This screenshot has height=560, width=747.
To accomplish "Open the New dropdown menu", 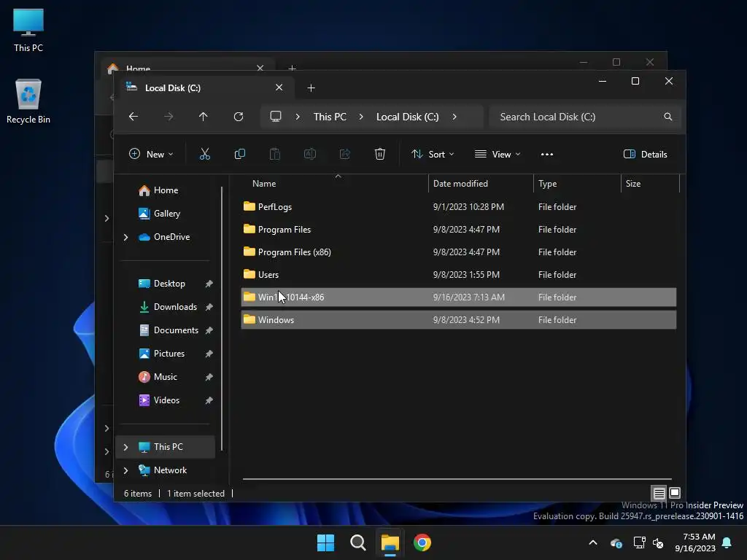I will tap(151, 155).
